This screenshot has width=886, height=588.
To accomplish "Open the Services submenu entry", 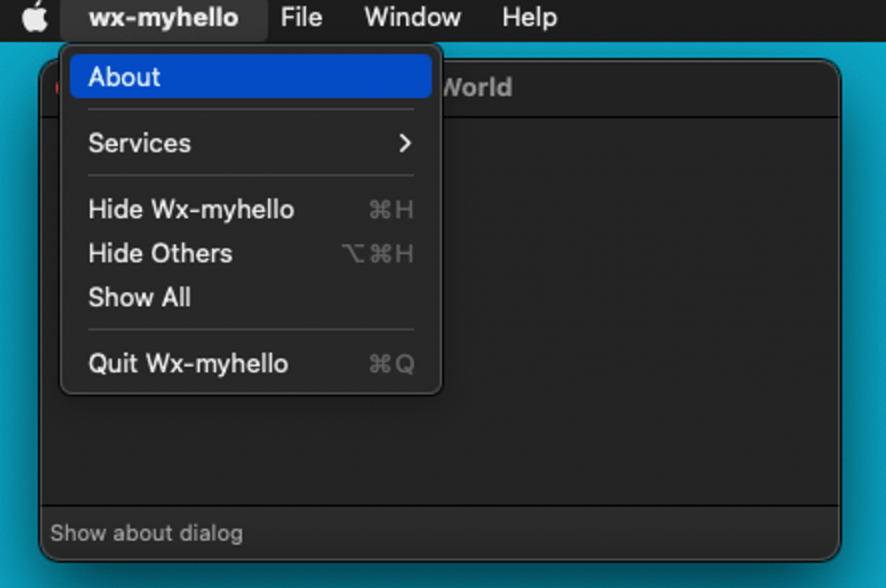I will [251, 144].
